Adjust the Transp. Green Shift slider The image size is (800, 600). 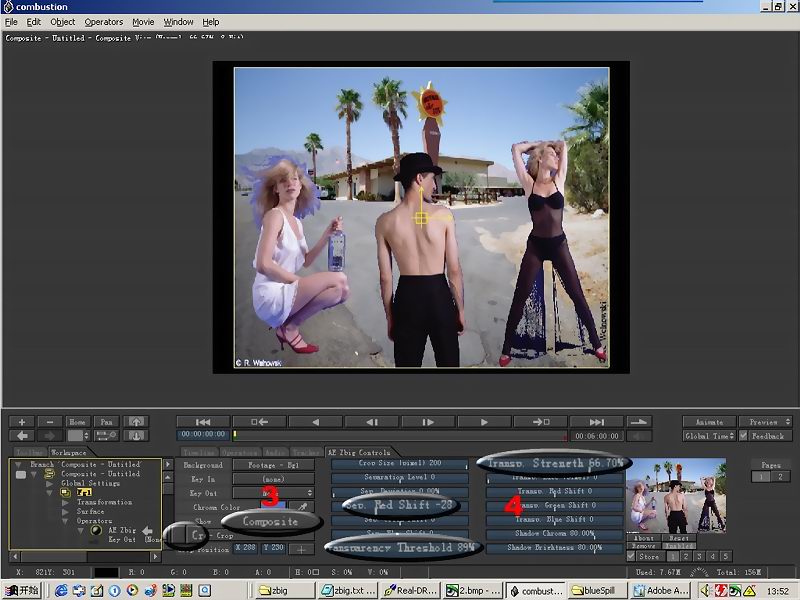[555, 506]
